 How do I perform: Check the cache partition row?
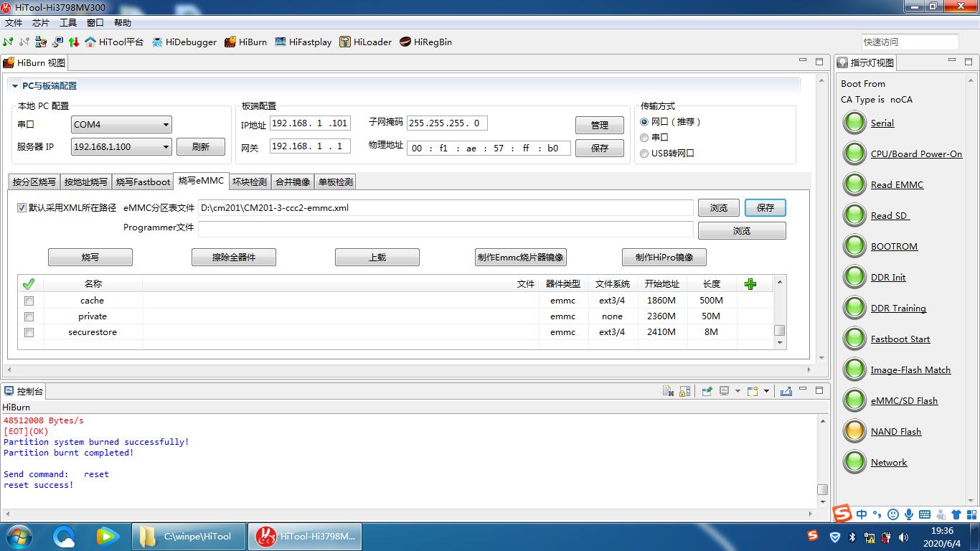28,301
